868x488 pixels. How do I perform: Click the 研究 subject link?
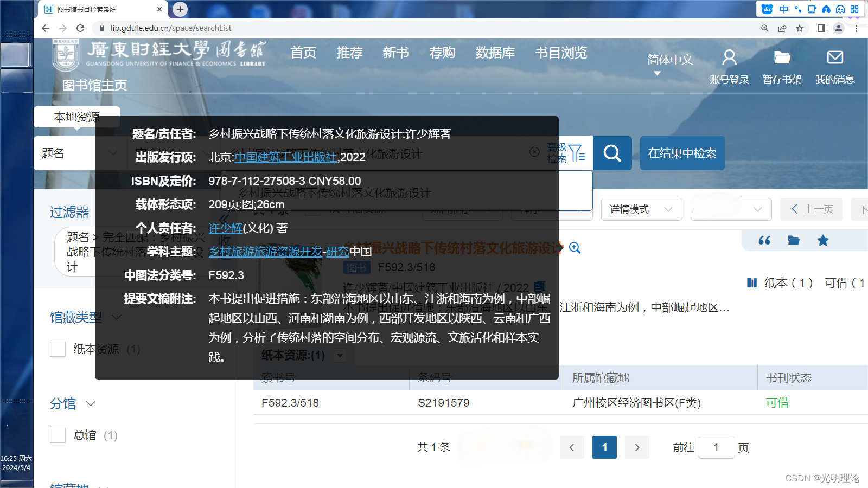337,252
